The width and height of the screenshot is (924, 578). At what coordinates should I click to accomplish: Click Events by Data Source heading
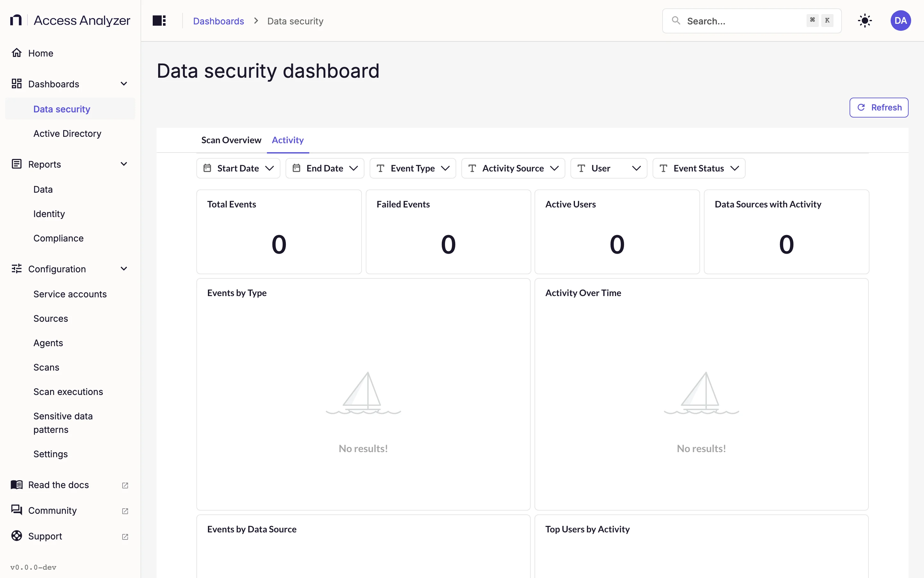pyautogui.click(x=252, y=529)
